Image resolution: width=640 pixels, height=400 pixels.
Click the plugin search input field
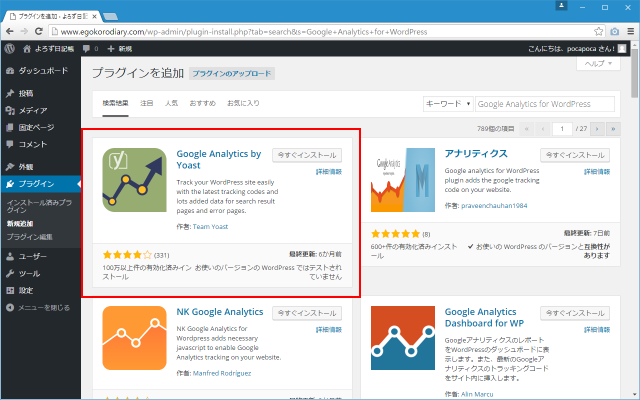[x=544, y=104]
